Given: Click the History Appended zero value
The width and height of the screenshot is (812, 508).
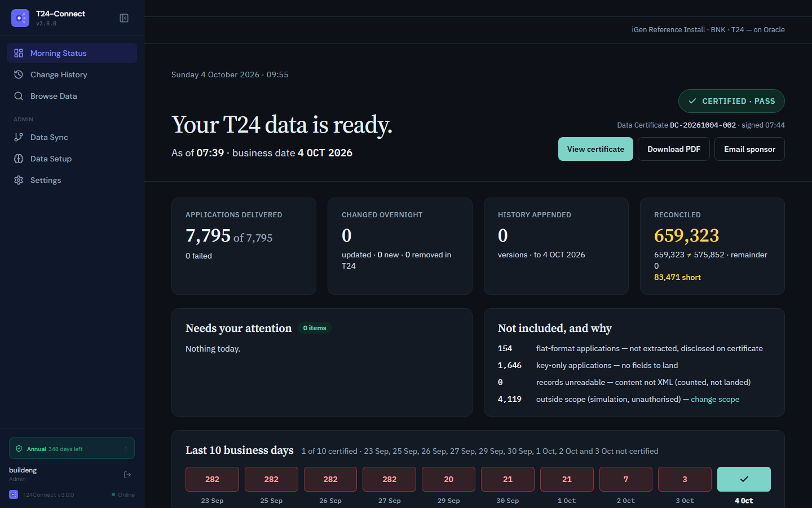Looking at the screenshot, I should pos(503,235).
